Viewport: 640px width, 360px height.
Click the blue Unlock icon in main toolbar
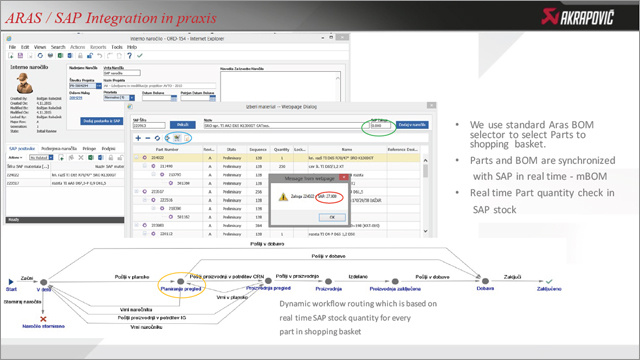[x=90, y=56]
